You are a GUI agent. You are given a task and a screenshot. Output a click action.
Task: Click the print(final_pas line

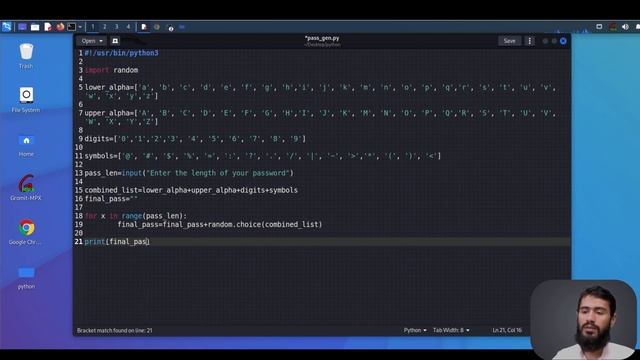tap(117, 242)
